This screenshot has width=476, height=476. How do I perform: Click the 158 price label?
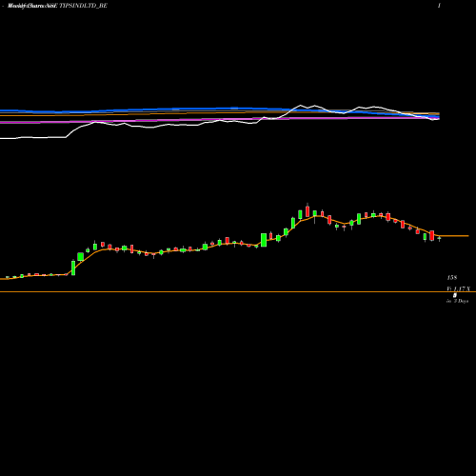point(452,278)
